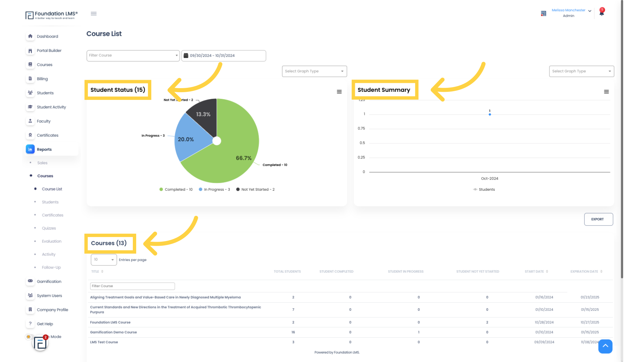Viewport: 644px width, 362px height.
Task: Toggle the Student Summary chart options menu
Action: click(606, 92)
